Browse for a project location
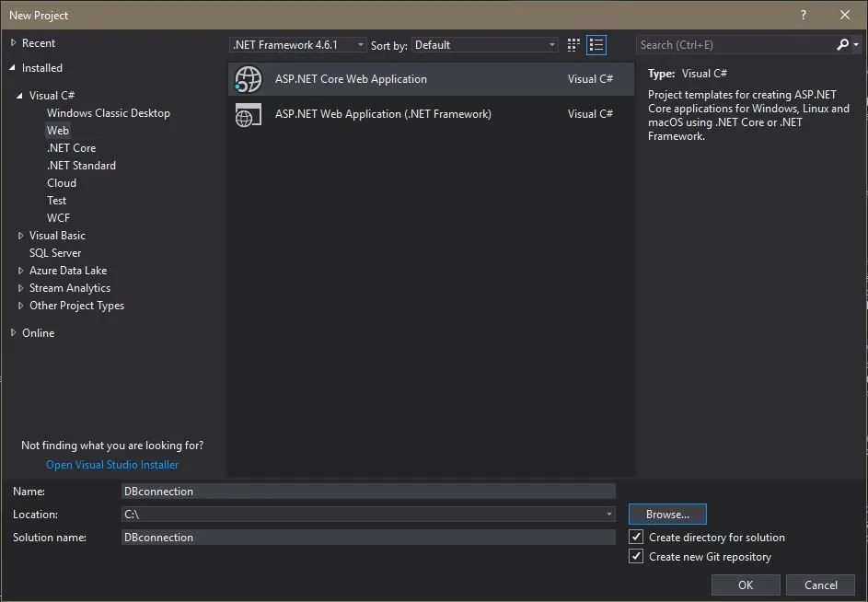The image size is (868, 602). [x=666, y=514]
